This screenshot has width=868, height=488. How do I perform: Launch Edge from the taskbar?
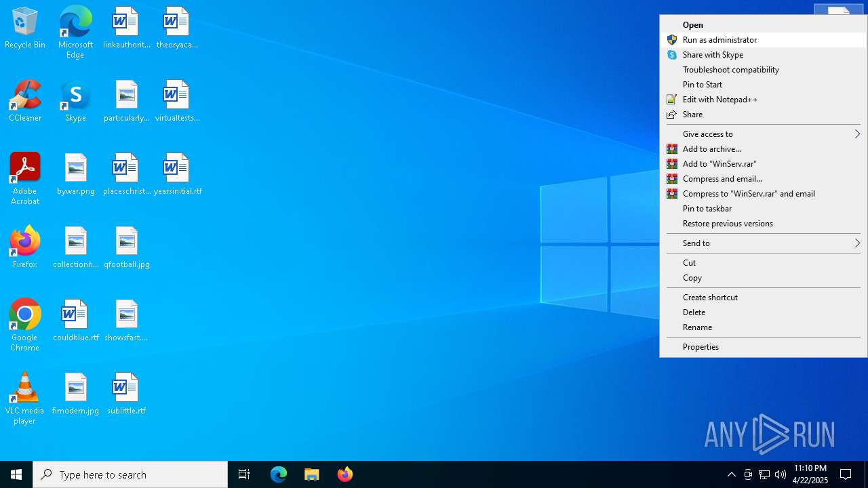pos(279,474)
